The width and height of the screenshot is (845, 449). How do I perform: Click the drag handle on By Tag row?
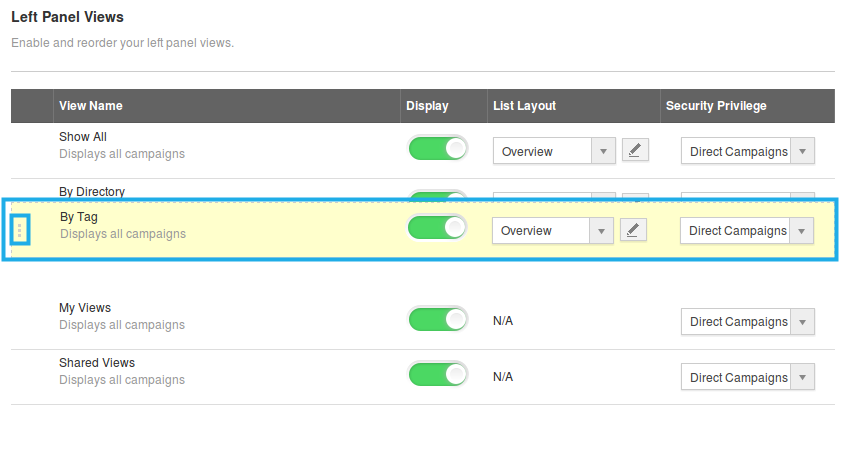(20, 230)
